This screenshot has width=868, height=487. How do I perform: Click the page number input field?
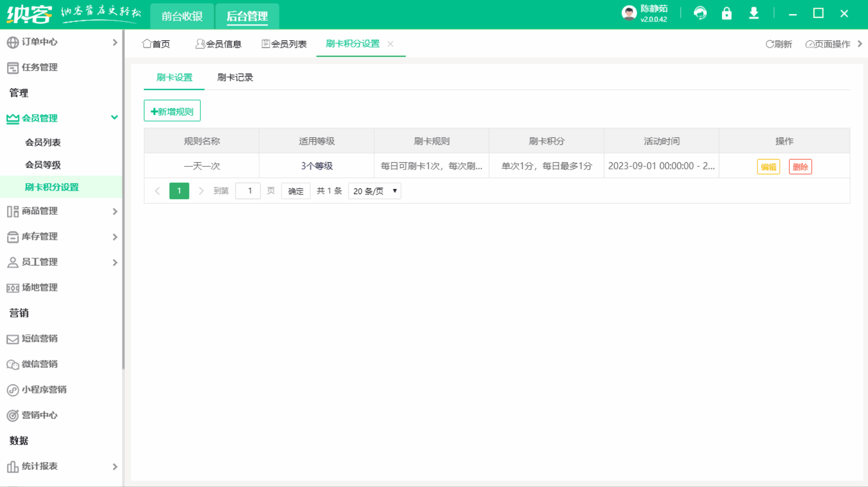pyautogui.click(x=248, y=191)
